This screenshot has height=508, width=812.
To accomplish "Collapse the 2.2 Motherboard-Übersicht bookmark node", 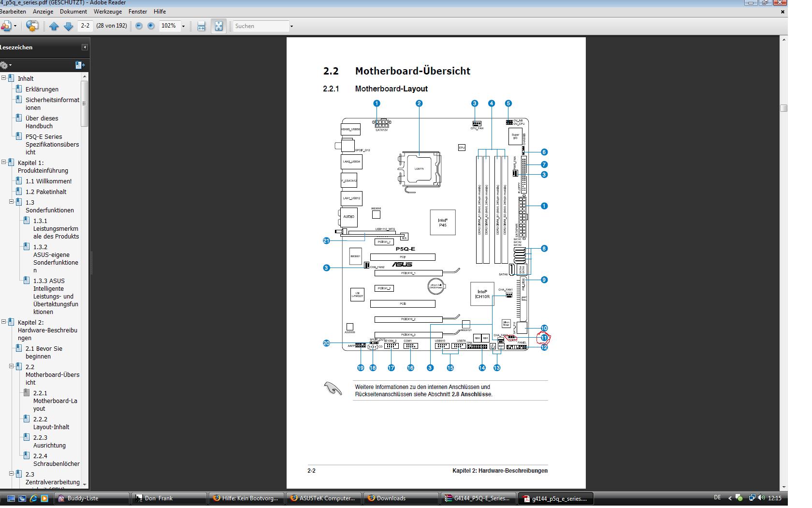I will click(x=12, y=366).
